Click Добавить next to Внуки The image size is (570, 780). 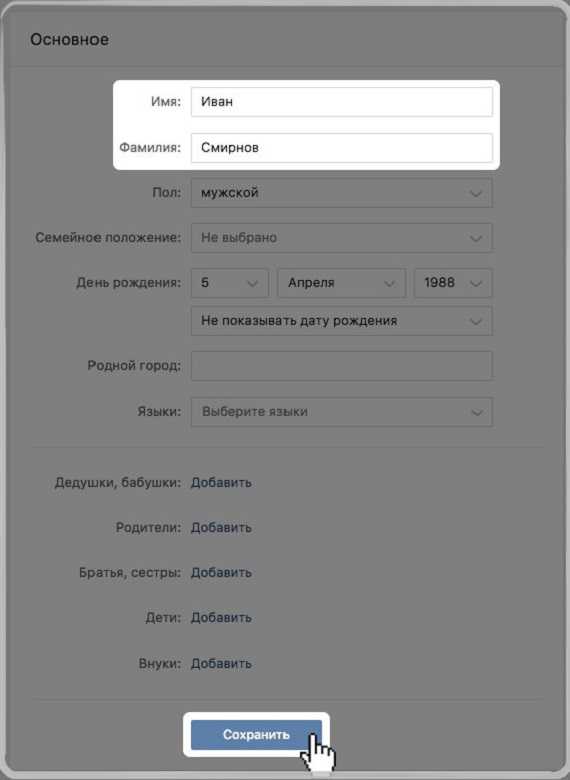[221, 664]
